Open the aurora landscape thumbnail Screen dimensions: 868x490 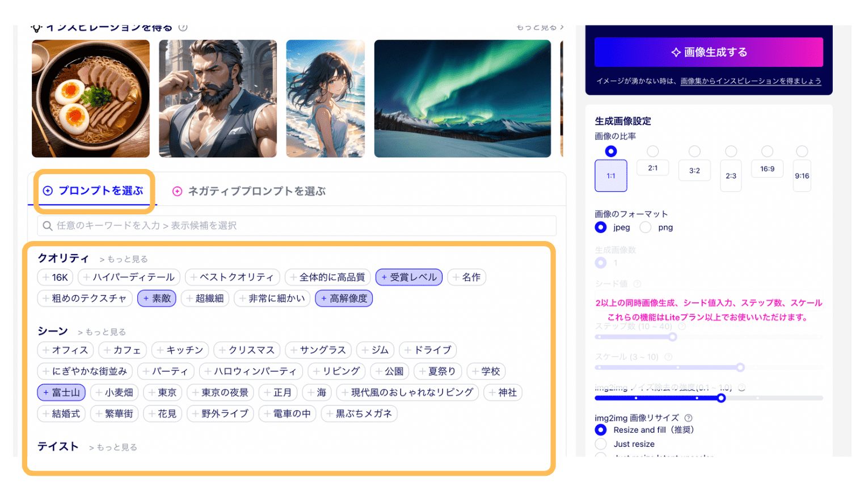462,99
